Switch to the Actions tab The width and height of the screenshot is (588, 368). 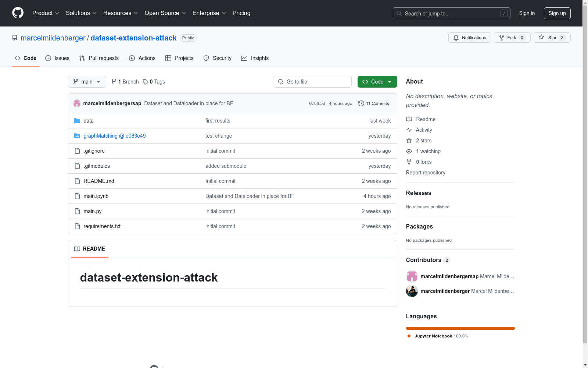142,58
